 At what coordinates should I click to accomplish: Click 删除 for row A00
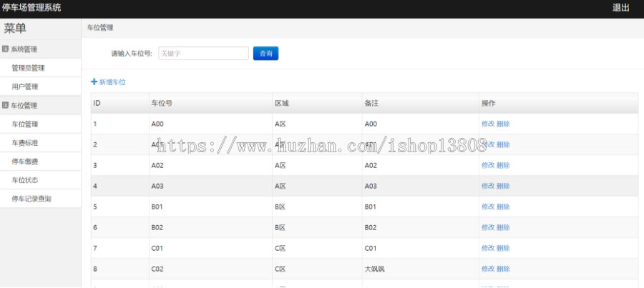click(503, 124)
